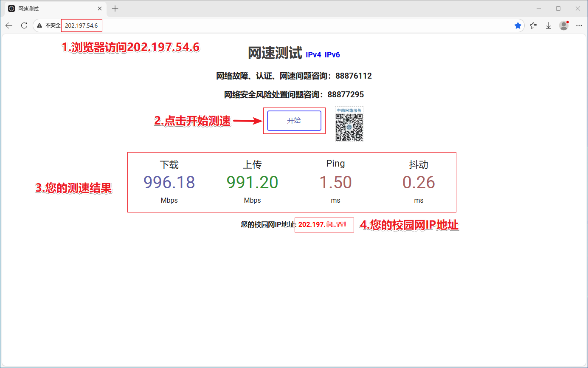Open the IPv6 link
This screenshot has width=588, height=368.
[x=332, y=55]
